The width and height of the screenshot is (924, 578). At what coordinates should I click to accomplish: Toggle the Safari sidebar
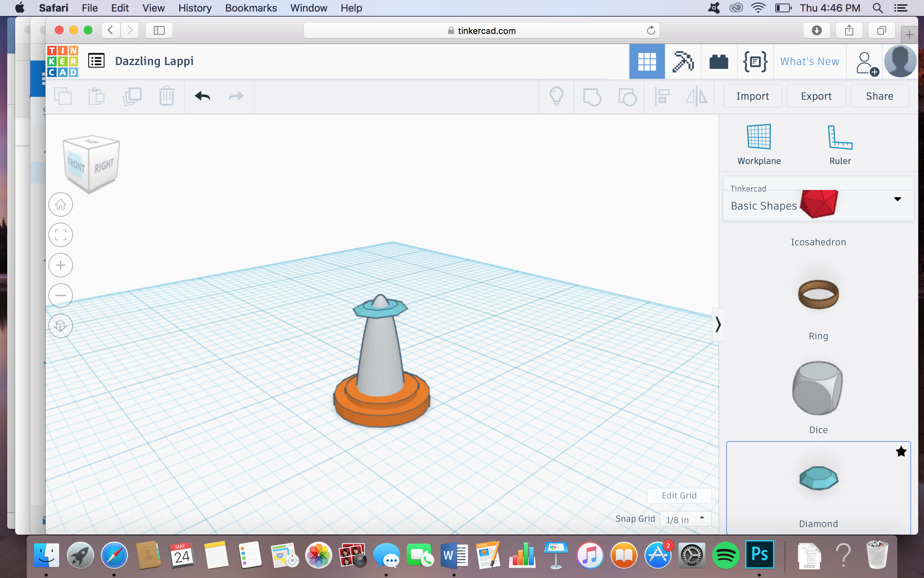tap(159, 30)
